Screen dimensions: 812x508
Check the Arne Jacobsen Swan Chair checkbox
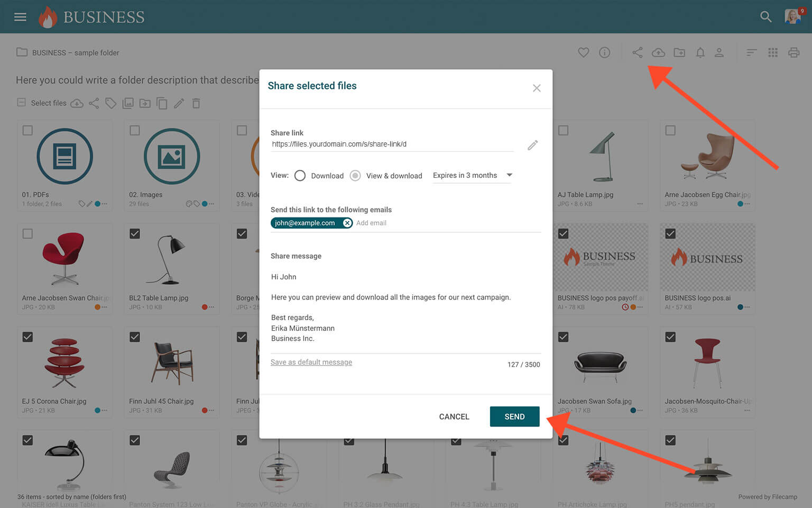[27, 233]
